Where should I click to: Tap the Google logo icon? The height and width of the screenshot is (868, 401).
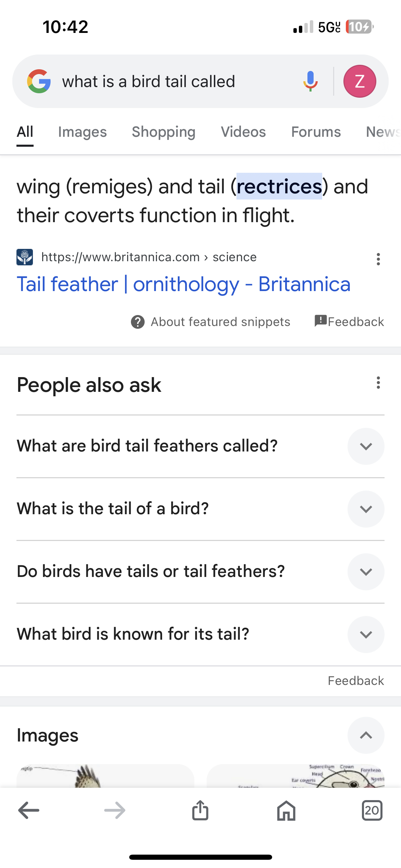coord(39,81)
